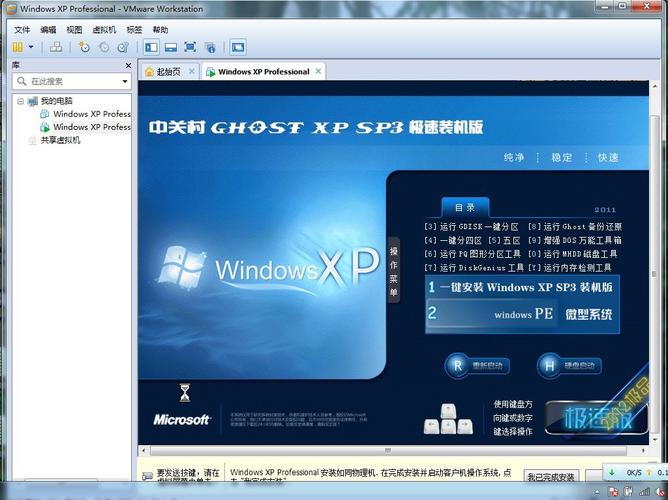Click the yellow Suspend/power toolbar icon
The width and height of the screenshot is (668, 500).
(17, 47)
